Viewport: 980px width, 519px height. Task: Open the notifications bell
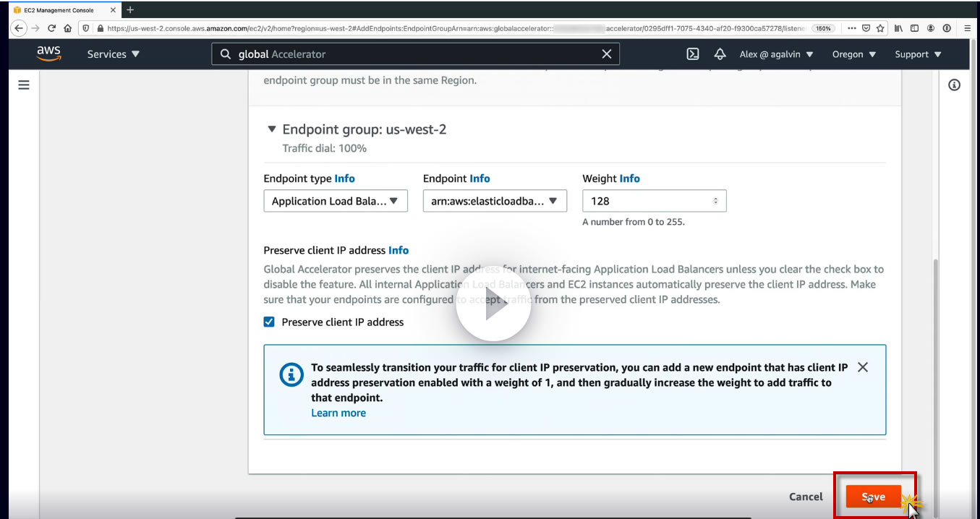click(x=720, y=54)
